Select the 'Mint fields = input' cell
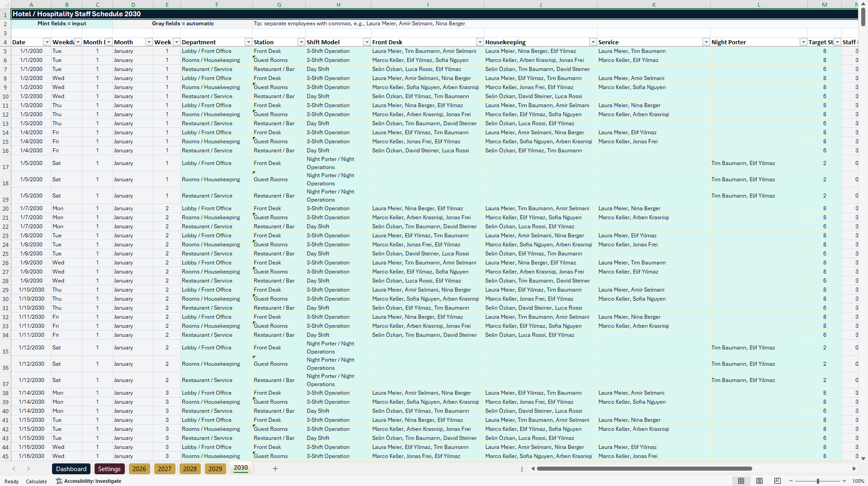This screenshot has height=486, width=868. click(62, 24)
